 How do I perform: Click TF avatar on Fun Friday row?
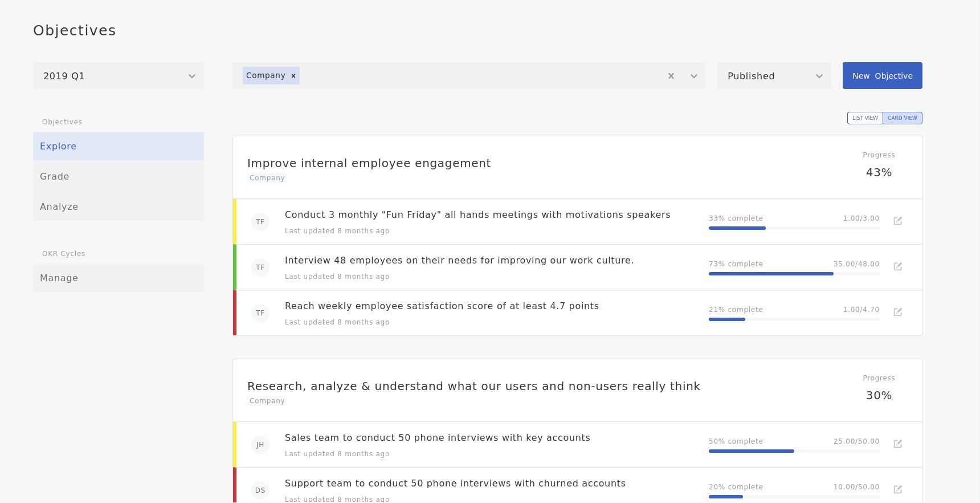point(260,222)
